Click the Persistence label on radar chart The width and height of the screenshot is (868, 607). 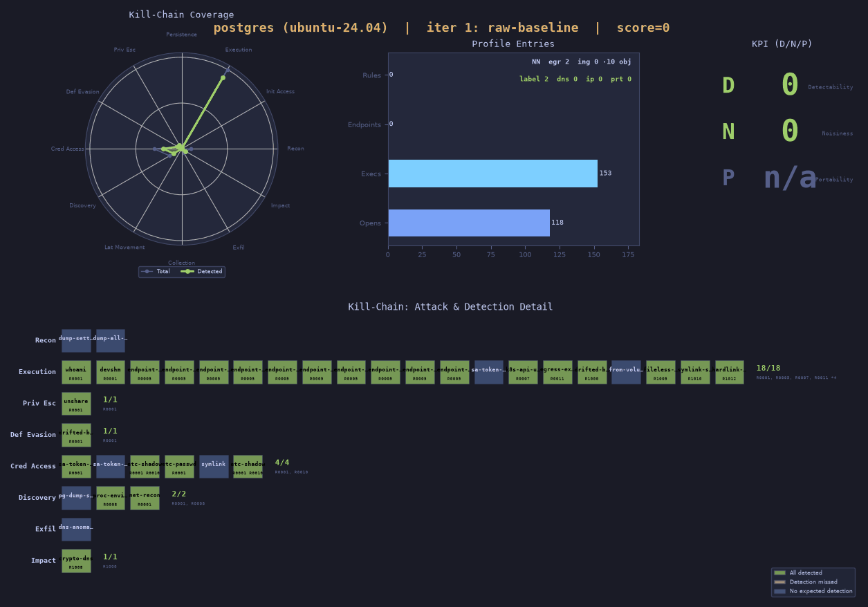[182, 34]
